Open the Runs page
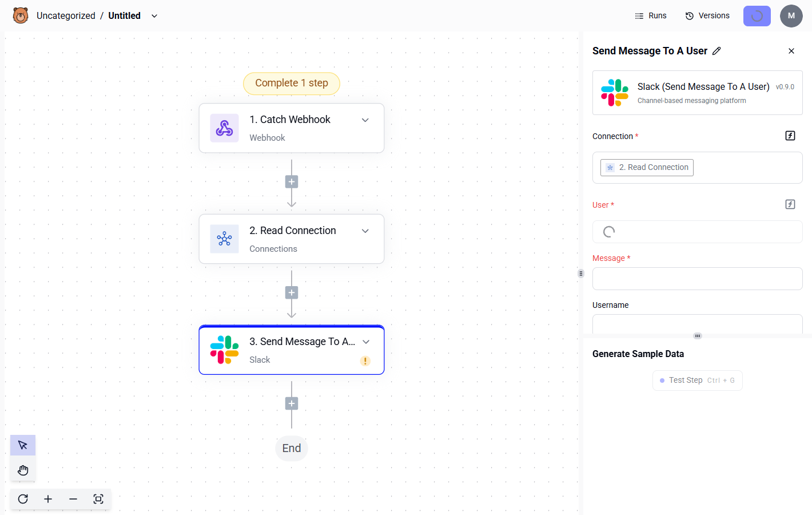The width and height of the screenshot is (812, 515). click(650, 15)
